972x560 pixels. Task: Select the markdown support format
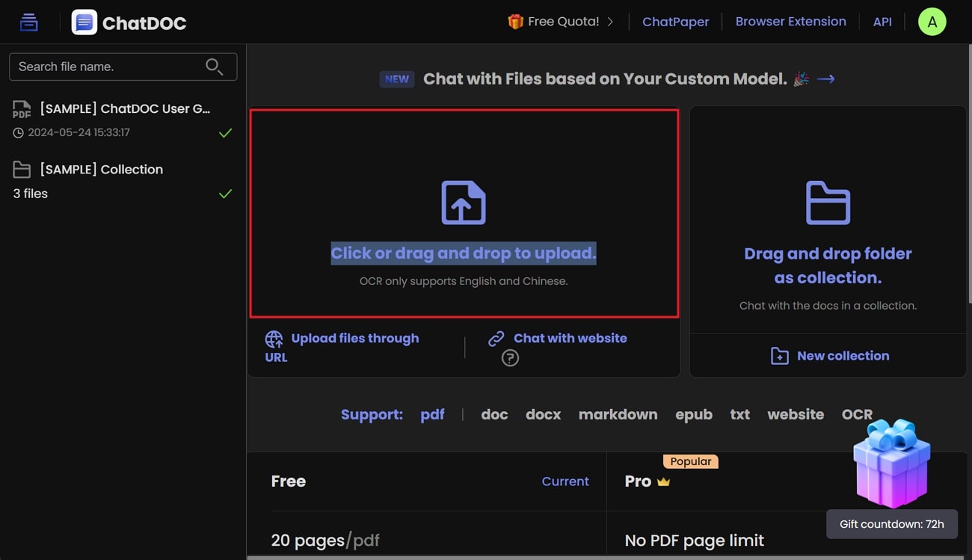pos(618,414)
